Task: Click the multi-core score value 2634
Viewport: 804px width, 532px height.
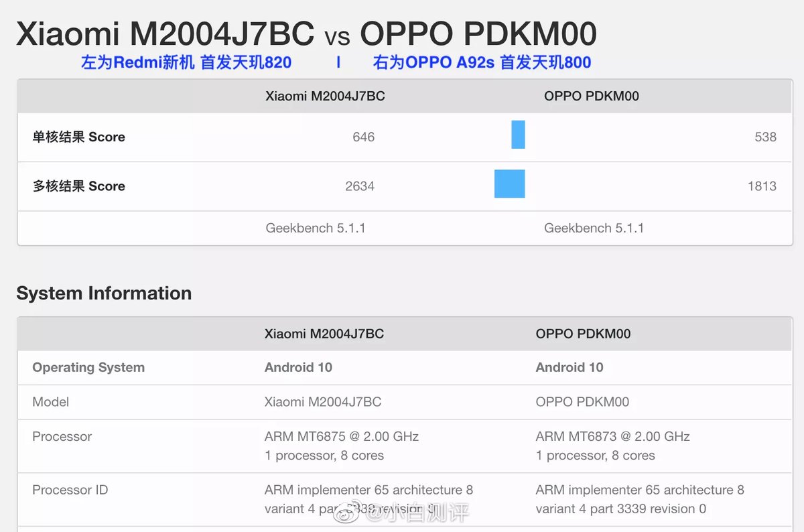Action: (x=360, y=186)
